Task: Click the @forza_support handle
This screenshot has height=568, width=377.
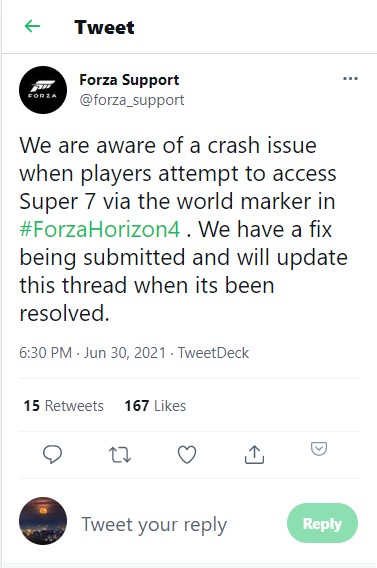Action: click(131, 100)
